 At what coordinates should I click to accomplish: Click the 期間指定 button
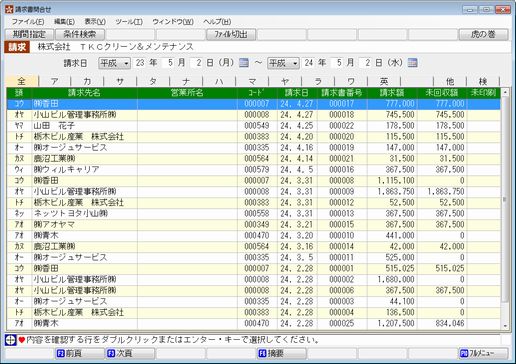coord(29,34)
